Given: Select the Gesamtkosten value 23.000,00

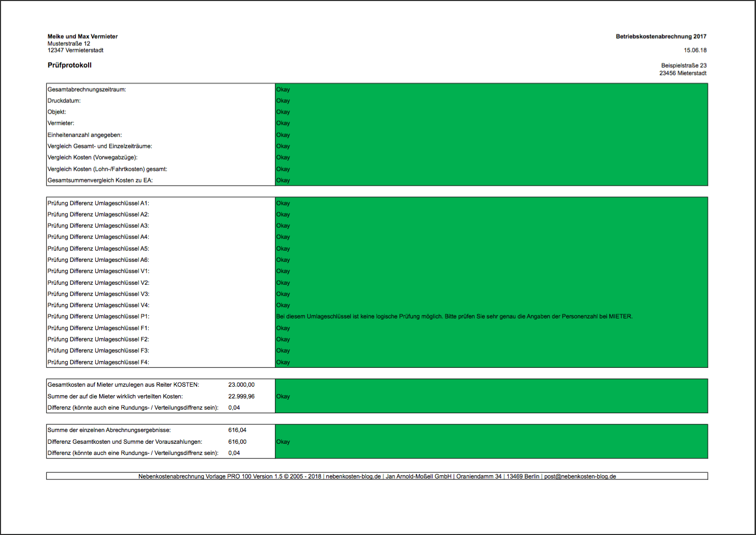Looking at the screenshot, I should point(241,385).
